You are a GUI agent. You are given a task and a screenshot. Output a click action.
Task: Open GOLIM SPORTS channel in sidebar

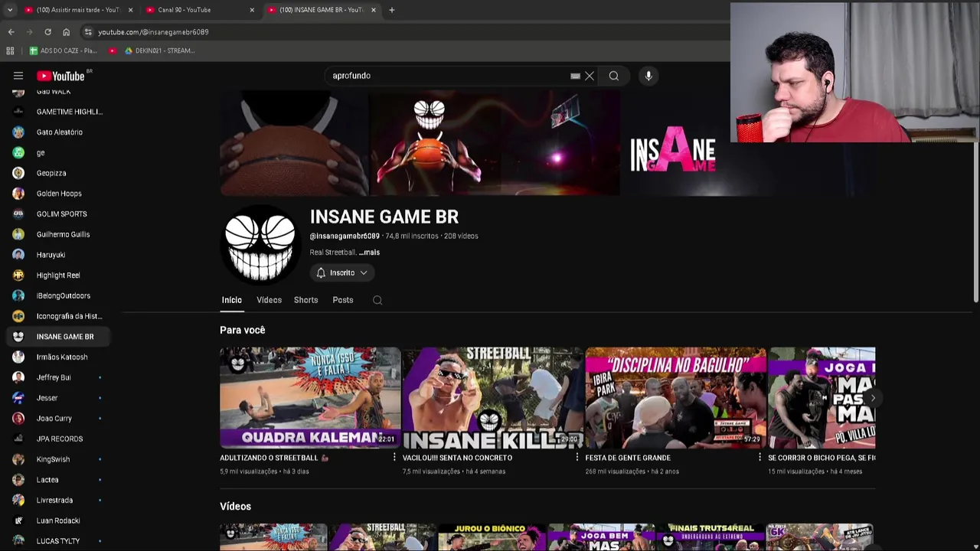tap(59, 214)
